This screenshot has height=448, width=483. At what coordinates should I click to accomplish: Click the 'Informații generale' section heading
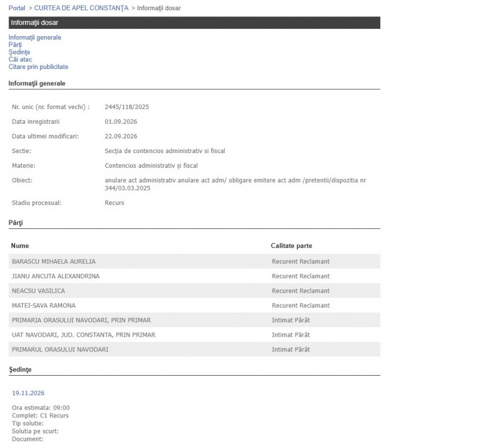pos(37,84)
